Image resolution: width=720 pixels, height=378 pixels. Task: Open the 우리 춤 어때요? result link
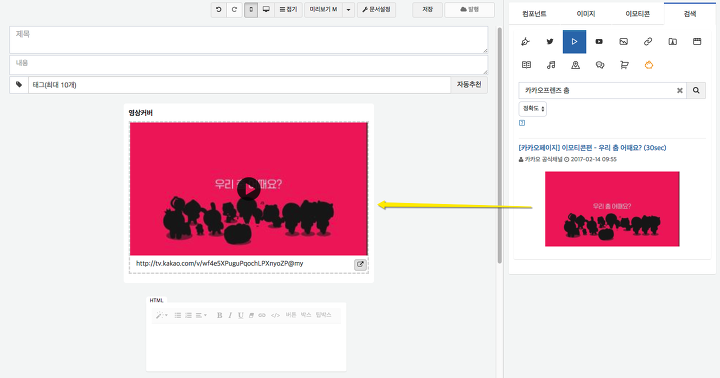592,148
